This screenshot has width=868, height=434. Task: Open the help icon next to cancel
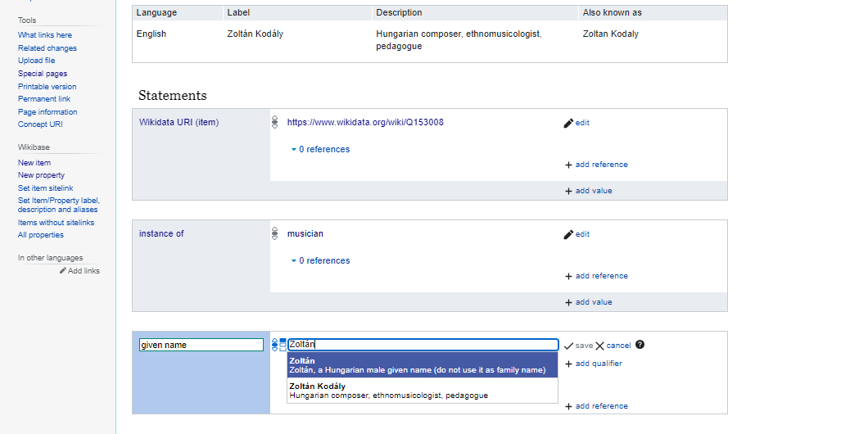pos(640,345)
